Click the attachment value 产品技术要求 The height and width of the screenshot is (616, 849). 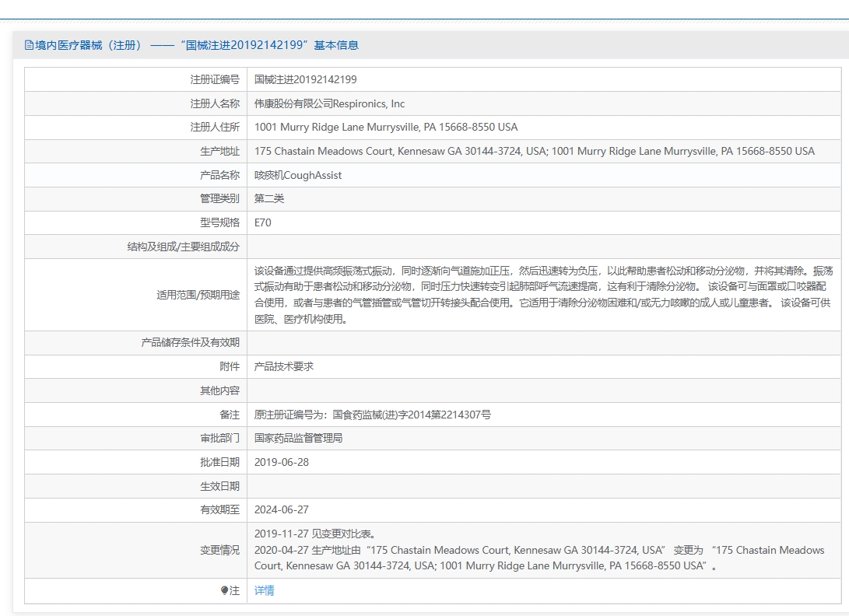coord(284,366)
